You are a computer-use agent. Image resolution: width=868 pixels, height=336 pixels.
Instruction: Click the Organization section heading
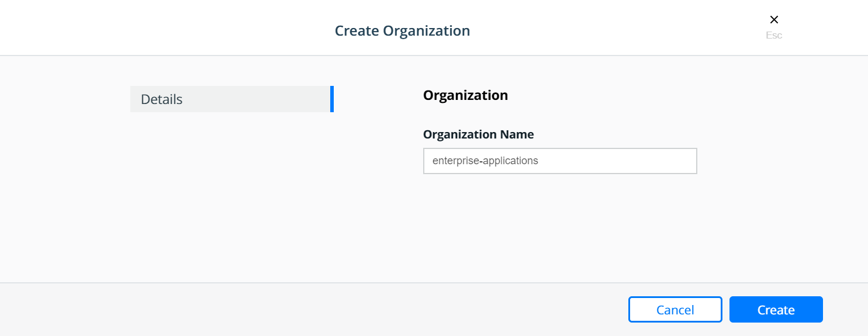tap(465, 95)
